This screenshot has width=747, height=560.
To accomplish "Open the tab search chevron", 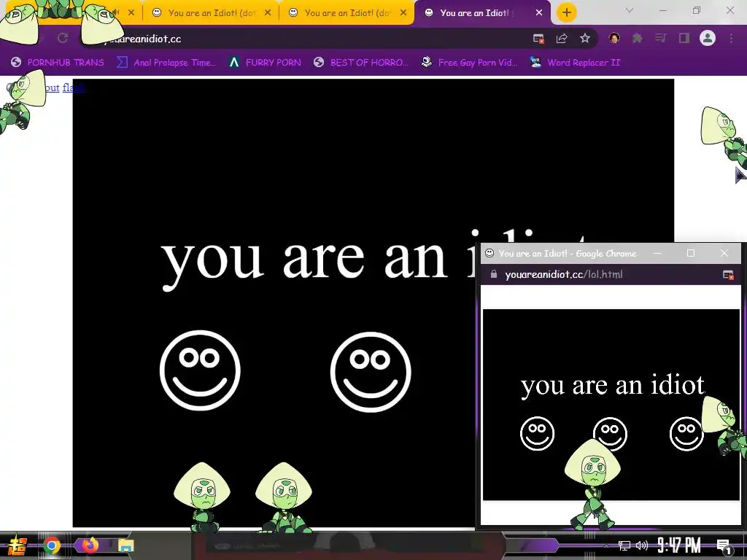I will 630,10.
